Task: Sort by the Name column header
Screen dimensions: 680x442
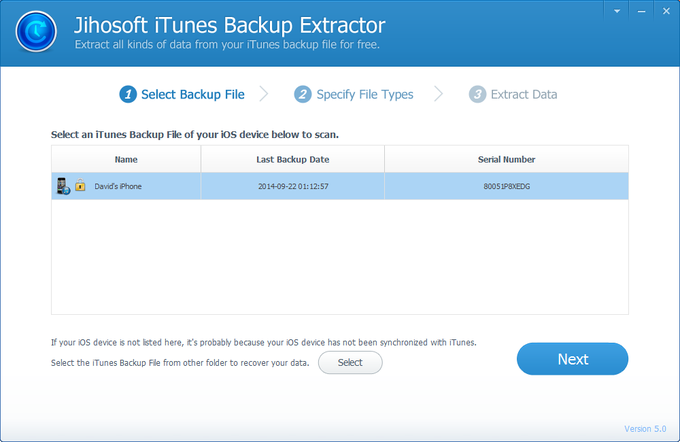Action: click(x=126, y=159)
